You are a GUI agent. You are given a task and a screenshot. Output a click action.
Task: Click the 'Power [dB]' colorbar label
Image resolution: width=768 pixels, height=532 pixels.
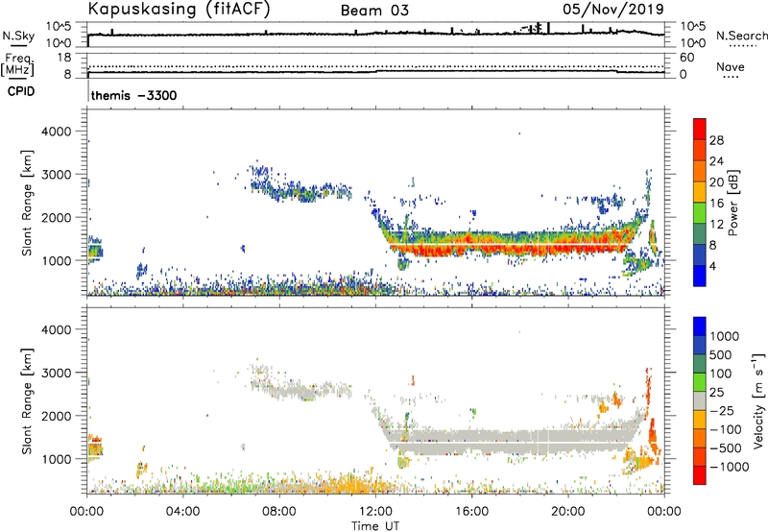(x=733, y=203)
